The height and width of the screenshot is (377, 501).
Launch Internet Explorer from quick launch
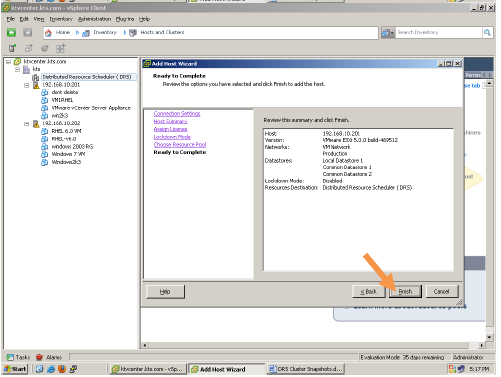click(51, 369)
